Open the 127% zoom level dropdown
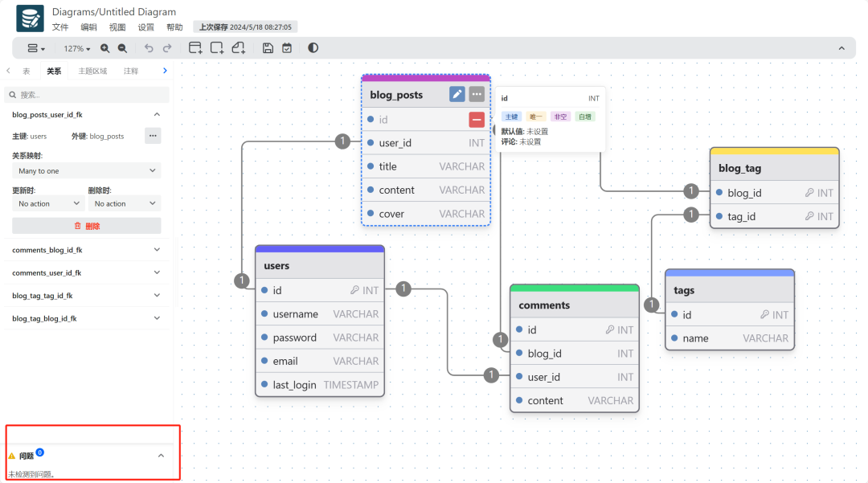 77,48
